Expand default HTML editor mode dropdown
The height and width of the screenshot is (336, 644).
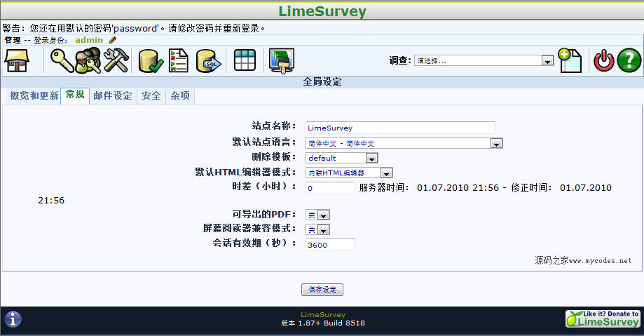point(349,173)
